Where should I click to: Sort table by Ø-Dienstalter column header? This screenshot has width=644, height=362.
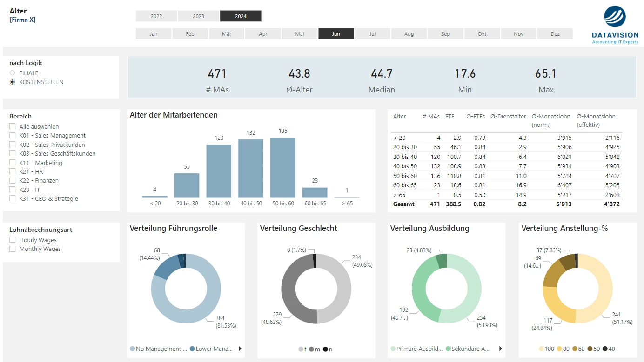[x=508, y=117]
